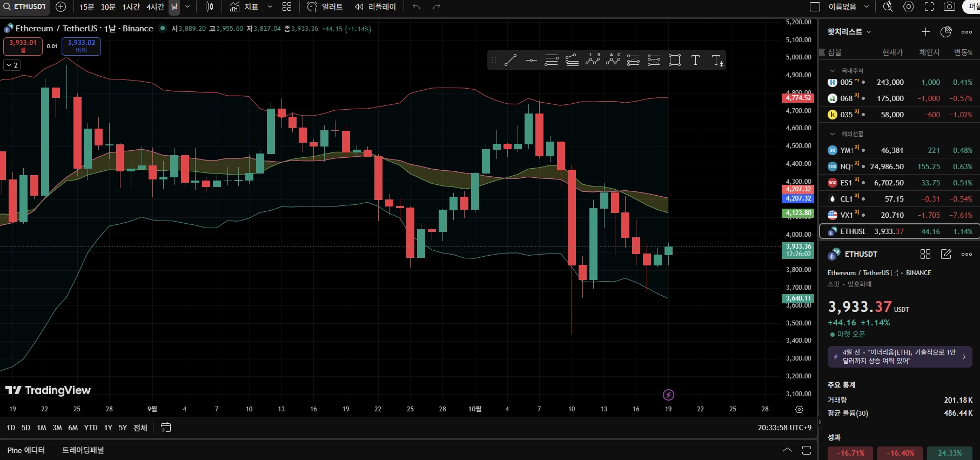Open the 얼러트 alert menu
The image size is (980, 460).
[325, 6]
